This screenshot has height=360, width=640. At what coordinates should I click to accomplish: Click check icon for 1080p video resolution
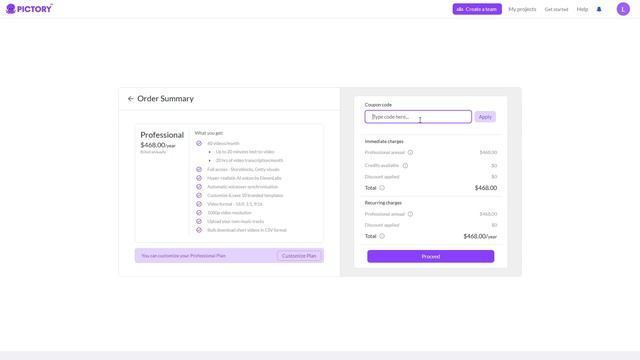(x=199, y=213)
